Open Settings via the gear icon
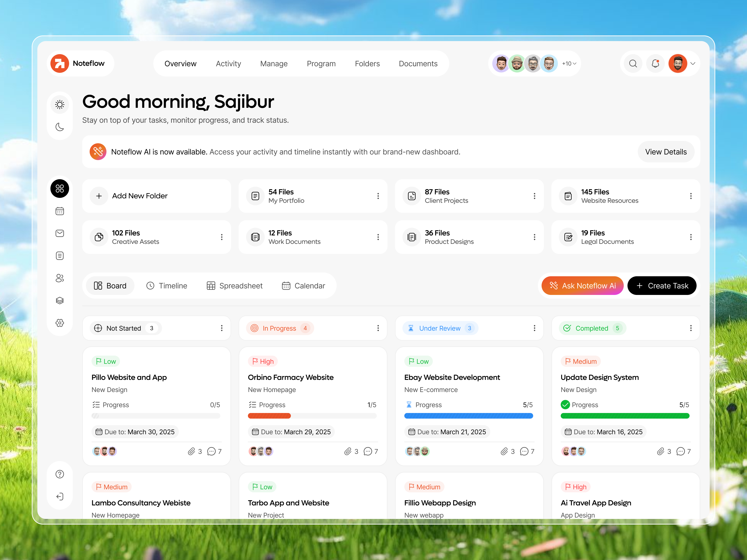This screenshot has height=560, width=747. pos(60,323)
